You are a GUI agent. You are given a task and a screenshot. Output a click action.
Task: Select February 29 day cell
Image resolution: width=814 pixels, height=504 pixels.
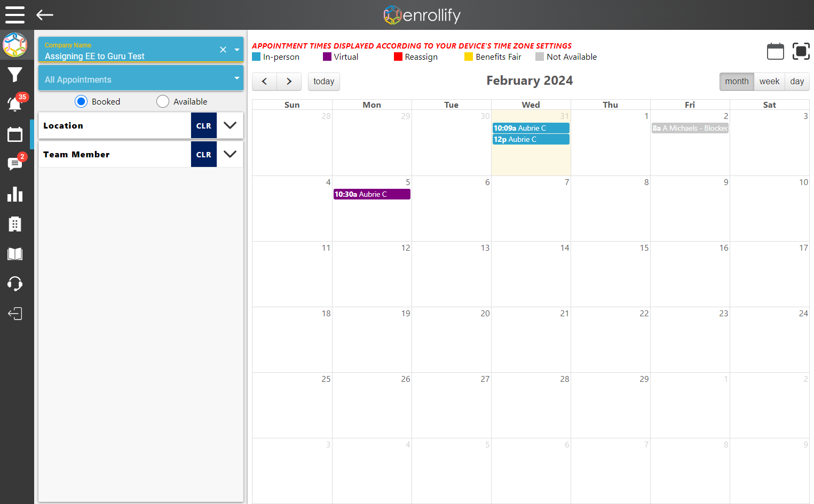click(x=611, y=405)
